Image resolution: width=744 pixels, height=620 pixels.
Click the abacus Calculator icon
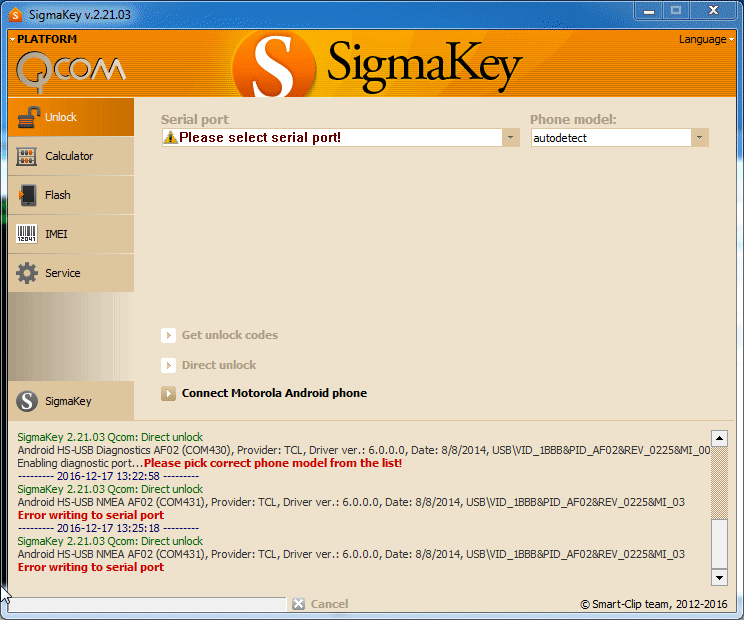[27, 156]
